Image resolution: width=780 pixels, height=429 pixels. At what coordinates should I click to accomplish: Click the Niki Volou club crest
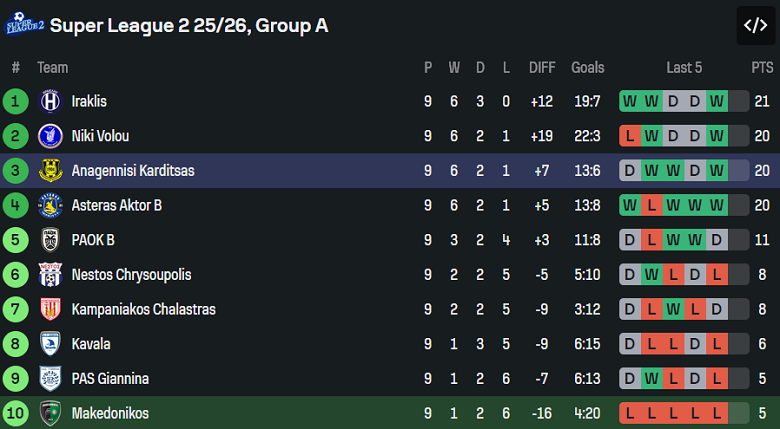point(50,136)
